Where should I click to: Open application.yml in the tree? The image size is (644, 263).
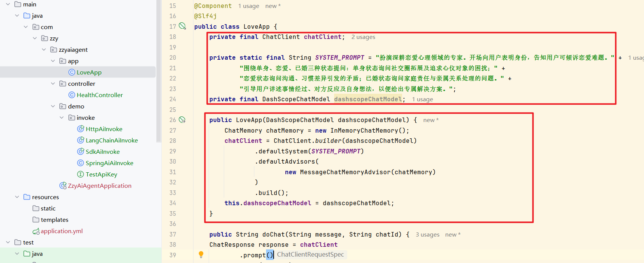[62, 231]
